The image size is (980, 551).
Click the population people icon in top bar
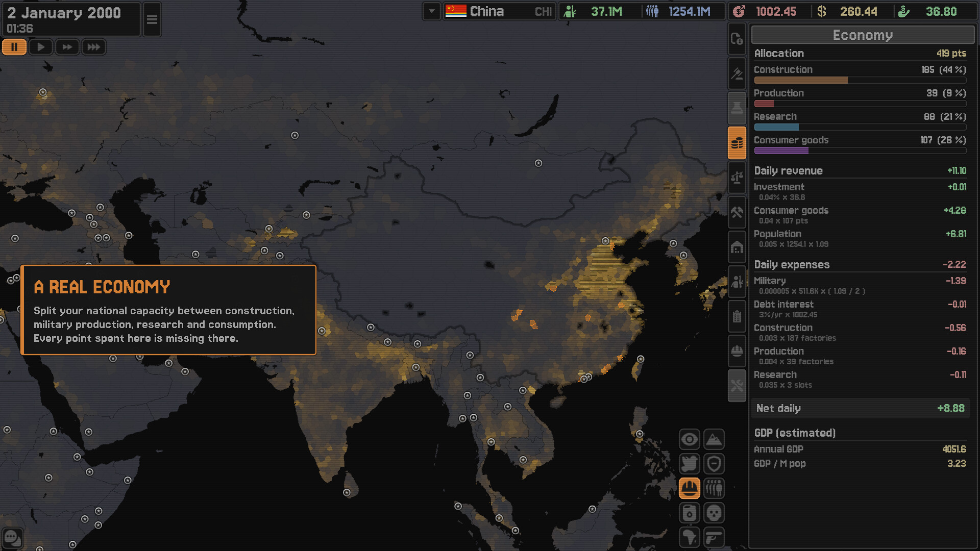[x=652, y=11]
